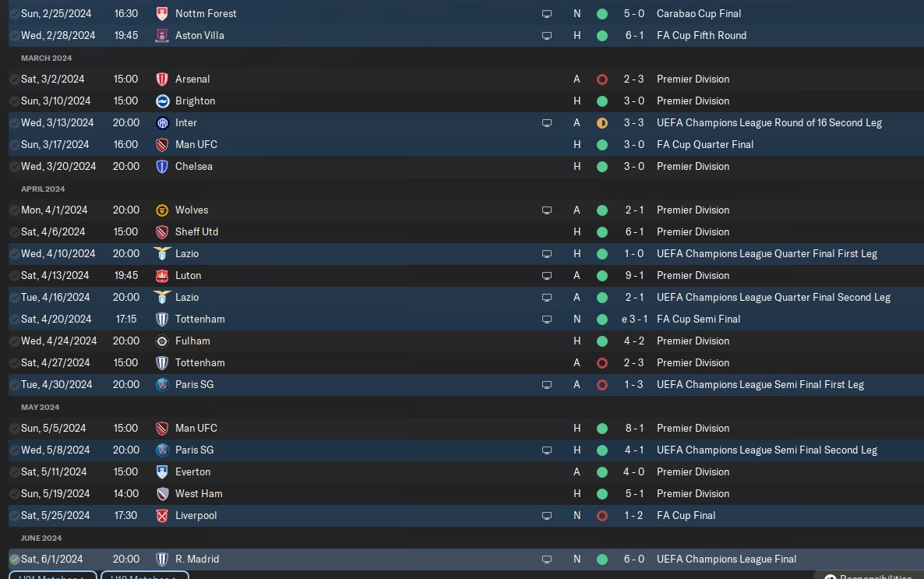Click the Nottm Forest club badge
This screenshot has width=924, height=579.
pyautogui.click(x=162, y=13)
